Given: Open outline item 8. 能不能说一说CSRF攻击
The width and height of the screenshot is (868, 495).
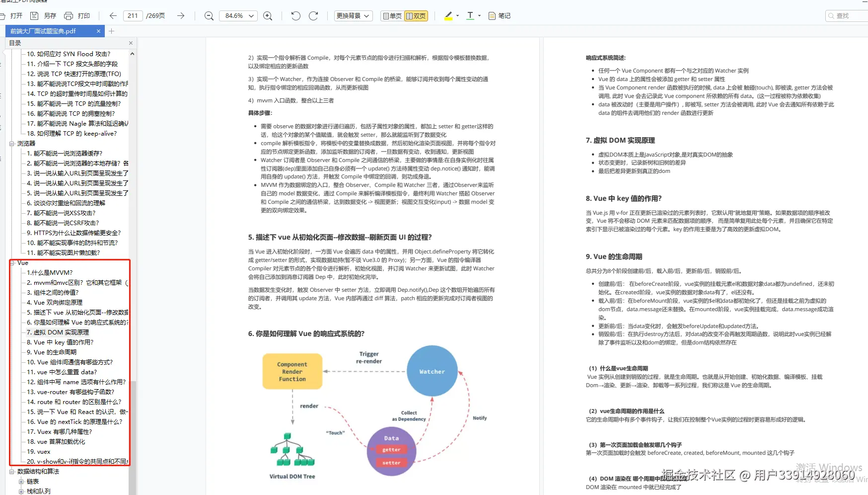Looking at the screenshot, I should point(63,223).
